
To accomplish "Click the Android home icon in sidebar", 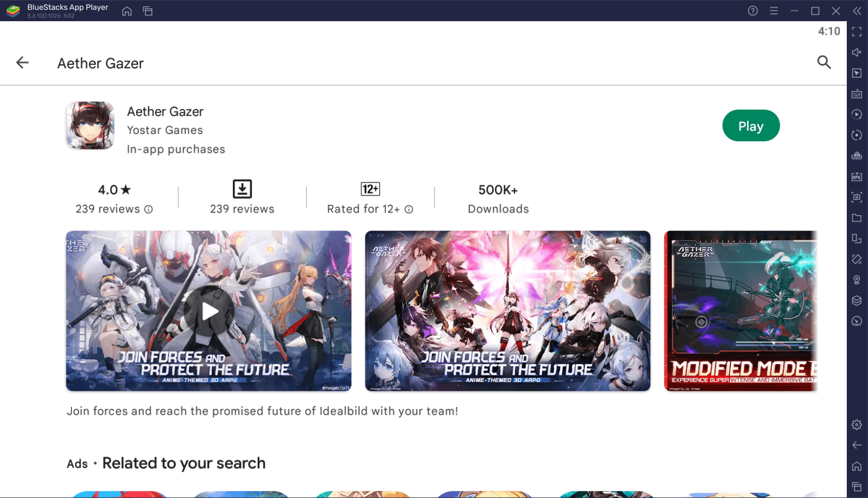I will 857,466.
